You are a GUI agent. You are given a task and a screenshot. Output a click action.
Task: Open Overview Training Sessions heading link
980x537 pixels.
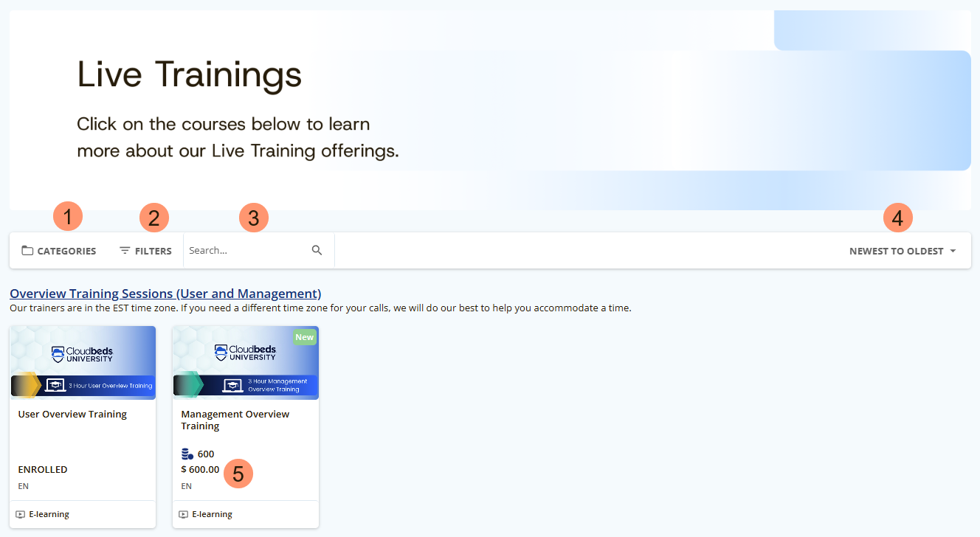[165, 294]
